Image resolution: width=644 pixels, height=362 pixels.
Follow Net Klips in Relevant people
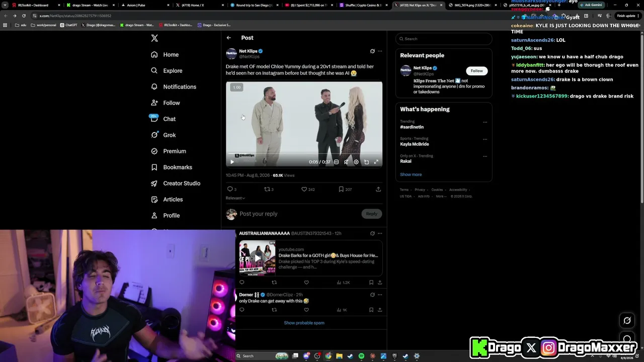(x=476, y=71)
